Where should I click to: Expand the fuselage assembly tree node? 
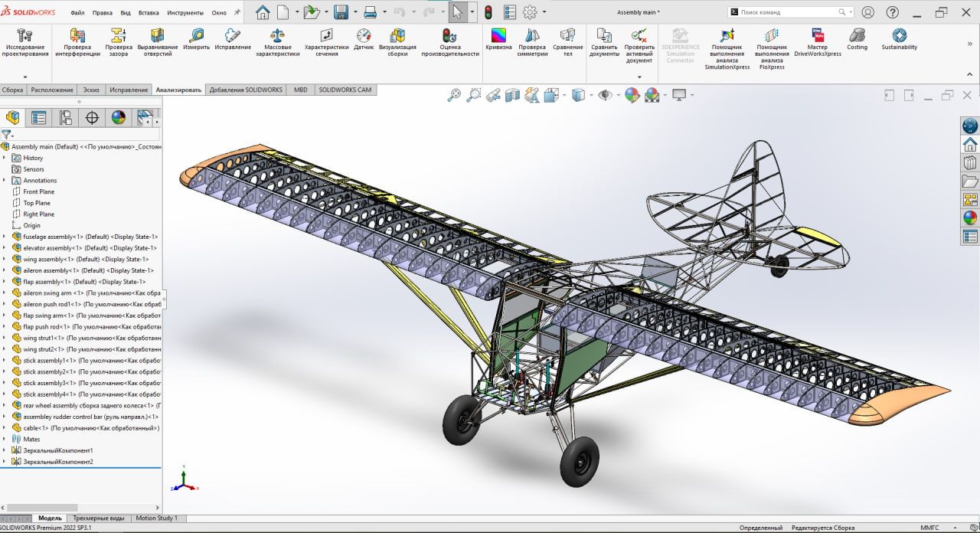[5, 237]
